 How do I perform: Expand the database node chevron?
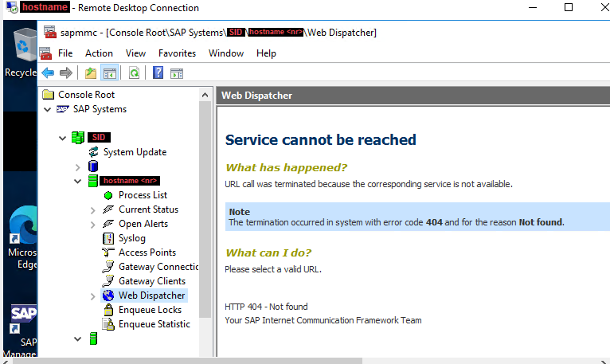point(77,167)
